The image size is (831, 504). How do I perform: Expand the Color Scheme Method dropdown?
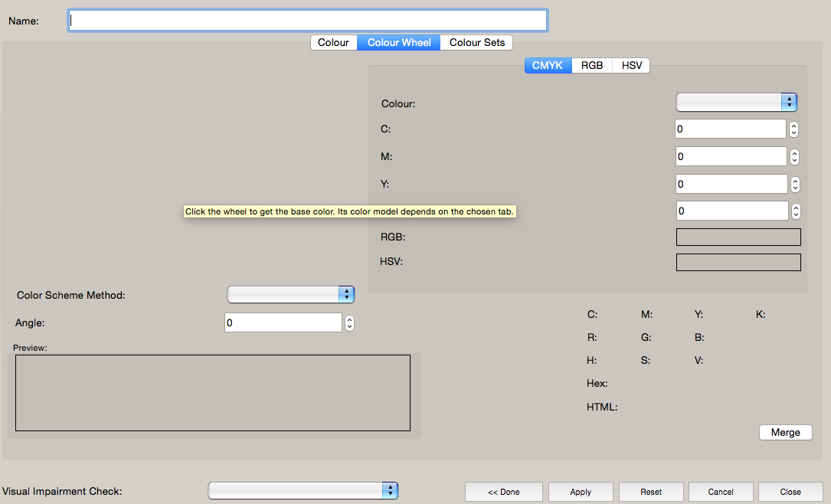(x=291, y=295)
